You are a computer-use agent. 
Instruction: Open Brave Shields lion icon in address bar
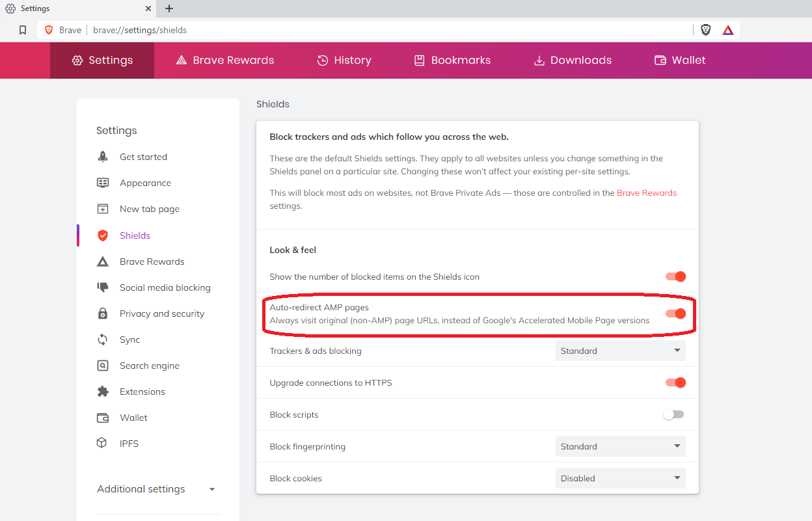(x=706, y=30)
